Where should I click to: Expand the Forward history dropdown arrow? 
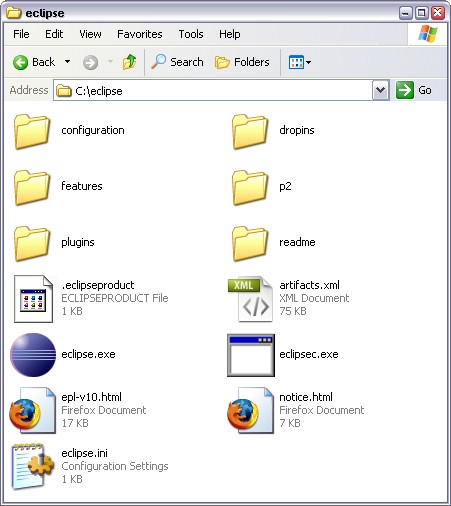click(x=110, y=62)
